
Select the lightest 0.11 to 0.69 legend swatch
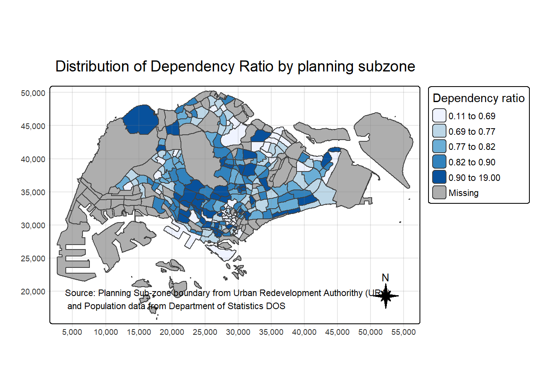pyautogui.click(x=439, y=116)
